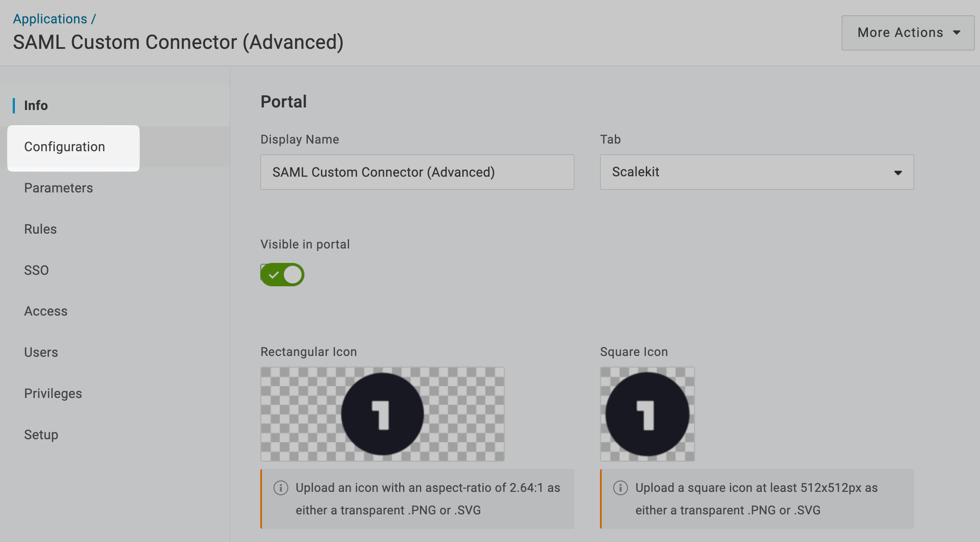The image size is (980, 542).
Task: Click the Display Name input field
Action: (418, 172)
